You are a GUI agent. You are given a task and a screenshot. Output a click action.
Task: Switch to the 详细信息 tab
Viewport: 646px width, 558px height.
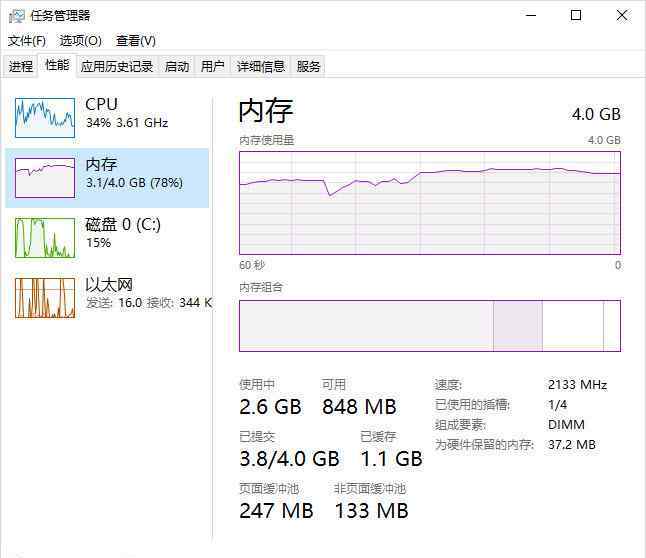[261, 66]
